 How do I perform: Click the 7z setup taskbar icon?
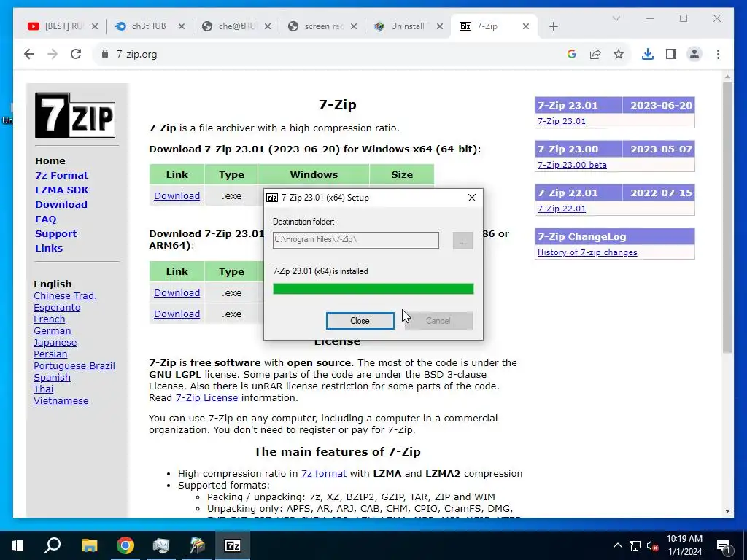[x=233, y=545]
